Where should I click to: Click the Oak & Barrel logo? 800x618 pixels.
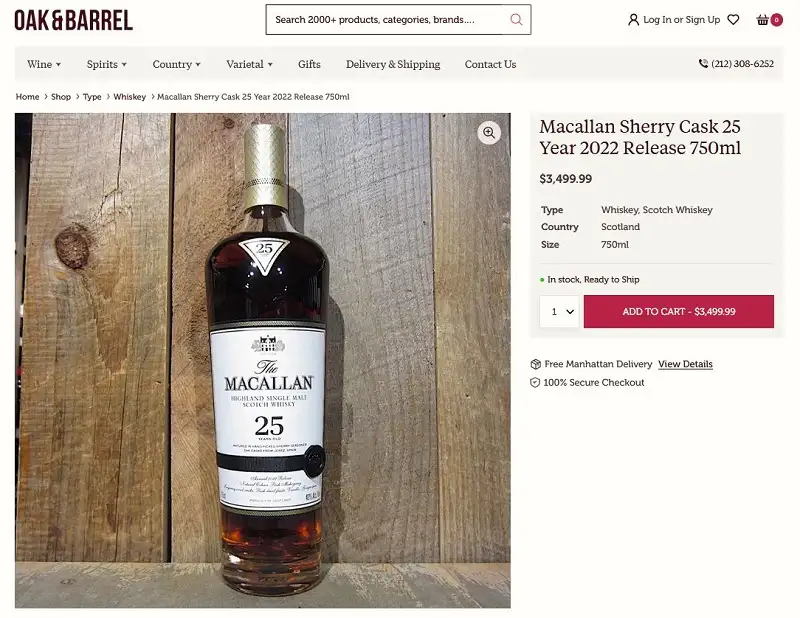(x=71, y=19)
